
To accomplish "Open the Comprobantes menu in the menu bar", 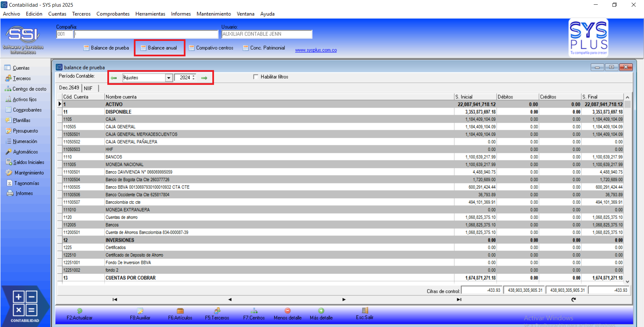I will click(x=113, y=14).
